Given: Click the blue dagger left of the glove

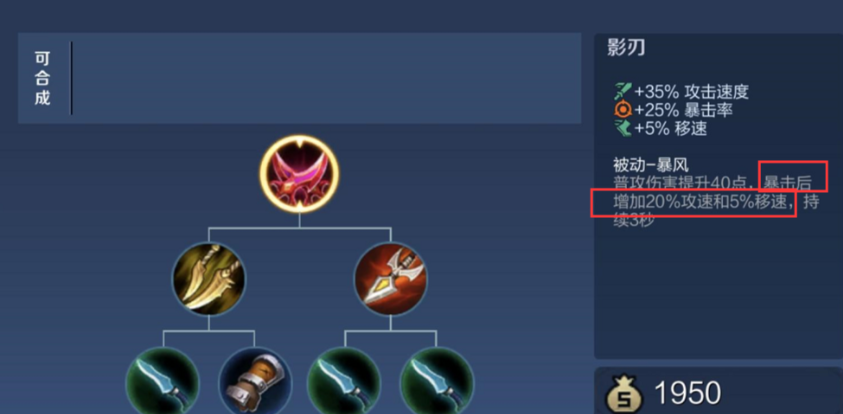Looking at the screenshot, I should pos(163,383).
